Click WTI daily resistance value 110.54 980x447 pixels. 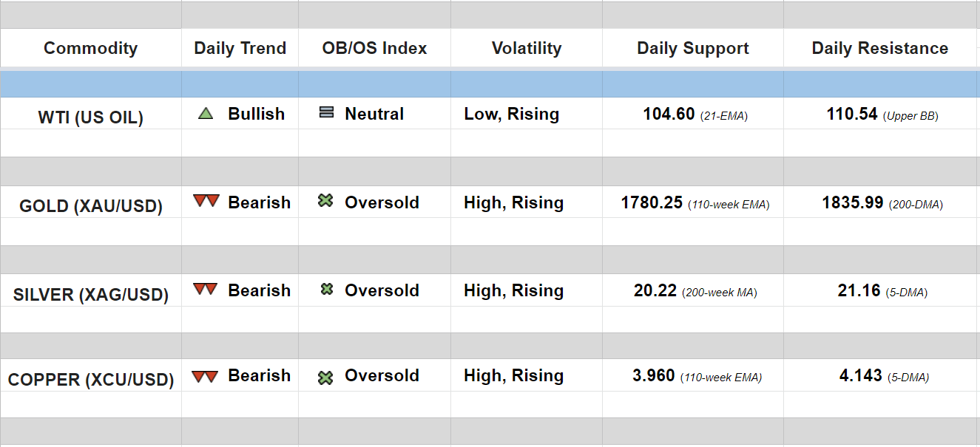851,115
